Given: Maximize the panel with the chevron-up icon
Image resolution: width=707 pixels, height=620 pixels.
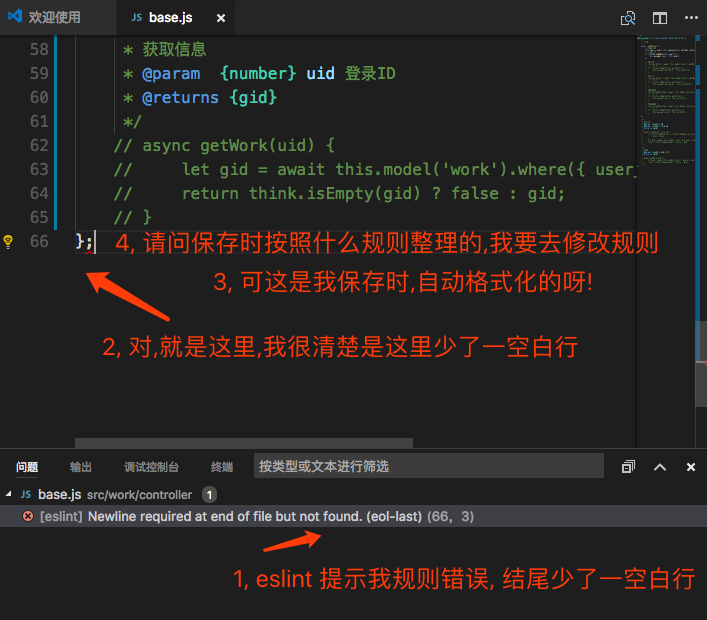Looking at the screenshot, I should click(660, 467).
